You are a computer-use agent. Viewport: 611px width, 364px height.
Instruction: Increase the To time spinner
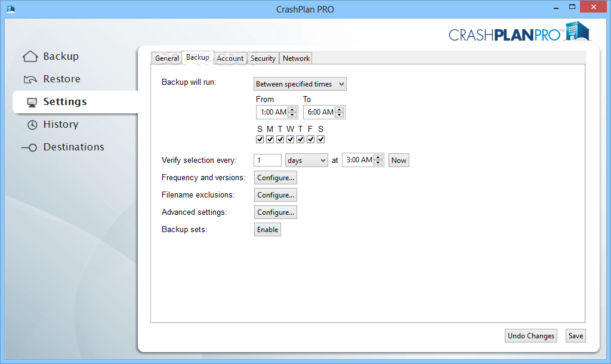[x=340, y=109]
